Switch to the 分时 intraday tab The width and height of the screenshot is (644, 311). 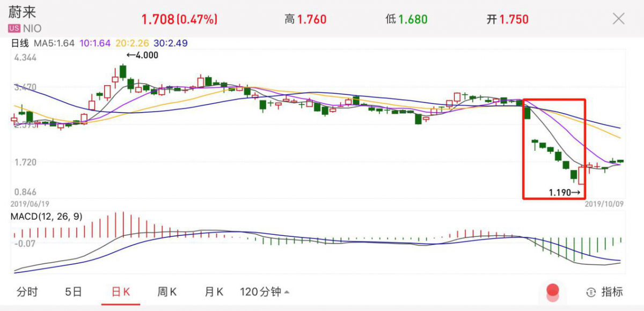[27, 292]
